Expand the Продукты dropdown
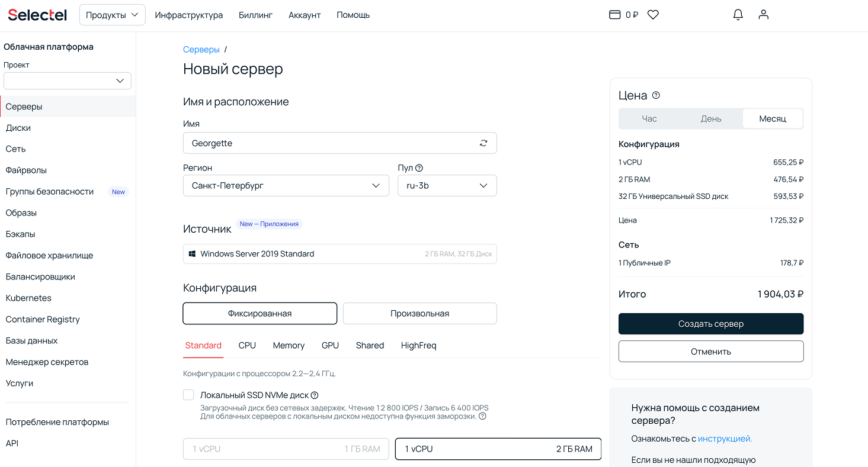The width and height of the screenshot is (868, 467). point(112,15)
